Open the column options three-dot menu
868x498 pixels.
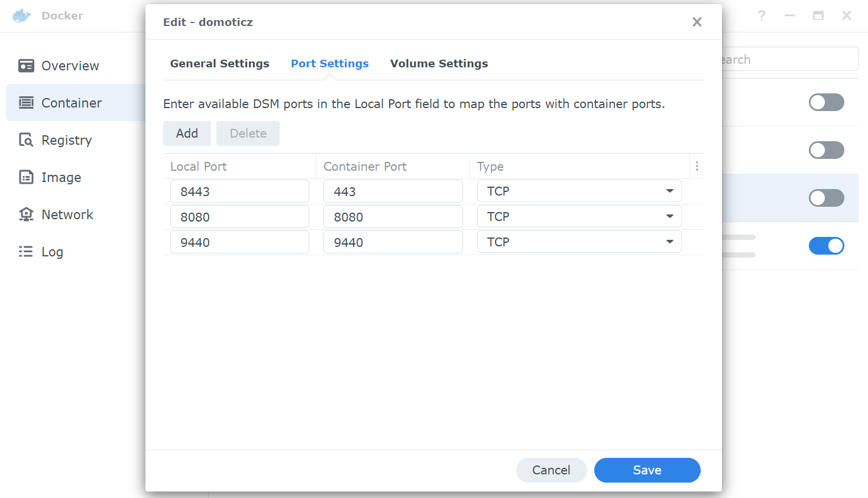[697, 166]
